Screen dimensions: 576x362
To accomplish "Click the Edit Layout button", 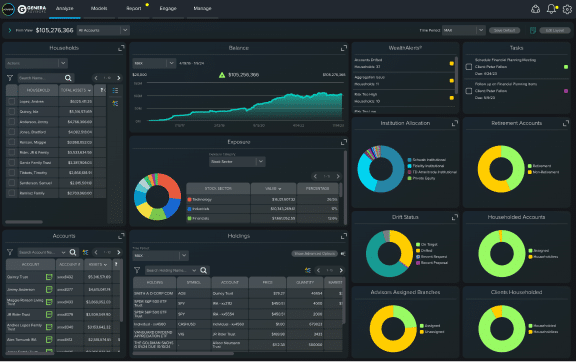I will coord(555,30).
